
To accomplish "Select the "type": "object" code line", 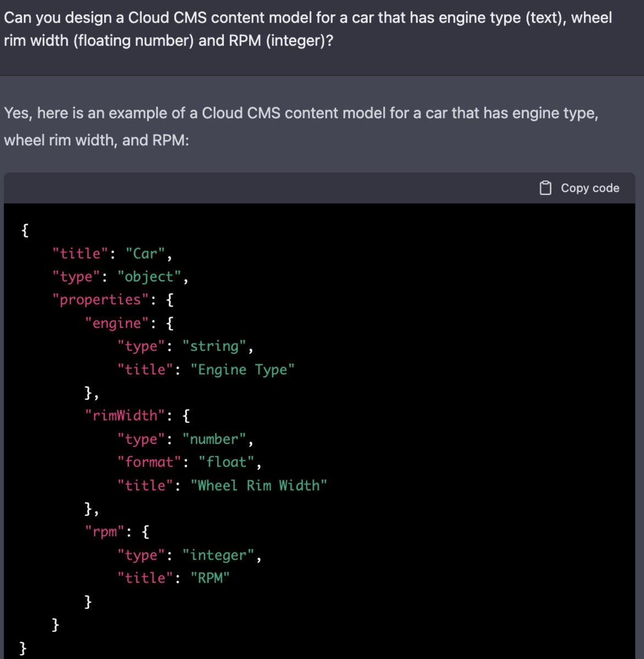I will (x=120, y=277).
